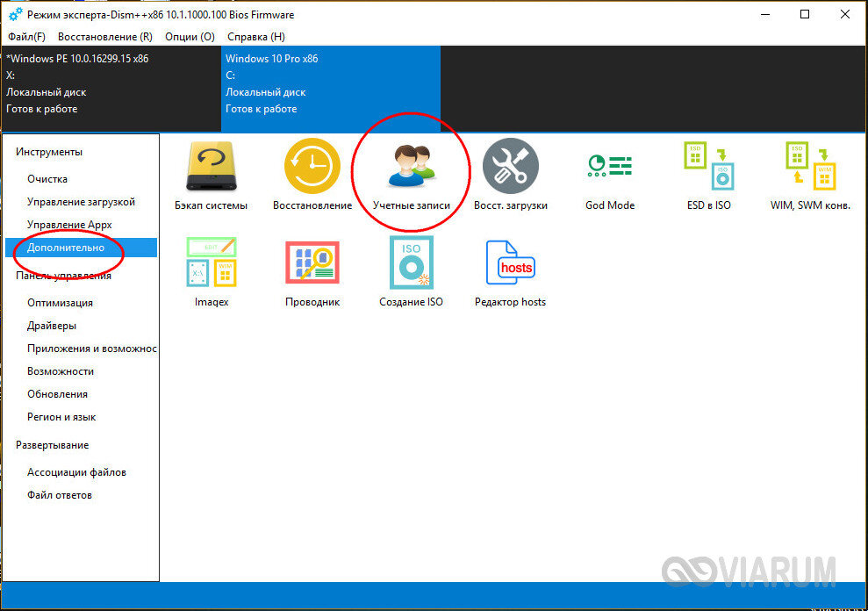Open Восст. загрузки boot repair tool
The width and height of the screenshot is (868, 611).
click(x=511, y=176)
